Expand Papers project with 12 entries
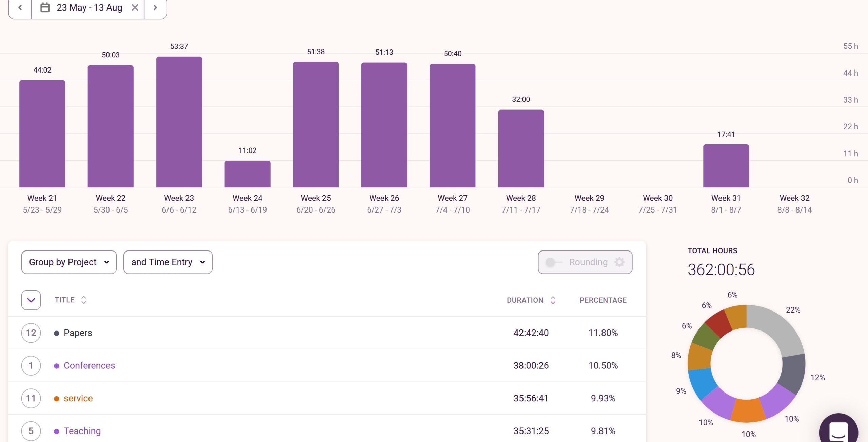Viewport: 868px width, 442px height. click(x=31, y=333)
